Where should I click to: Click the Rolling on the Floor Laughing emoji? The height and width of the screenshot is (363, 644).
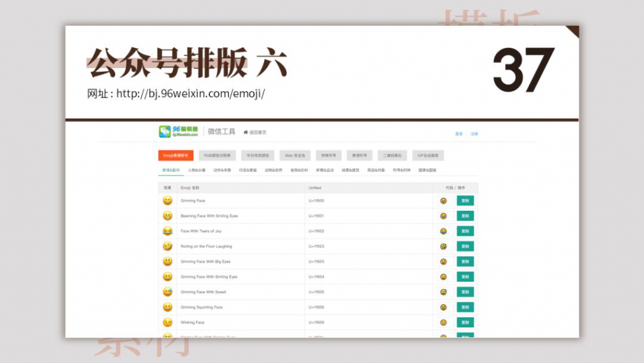(x=167, y=246)
